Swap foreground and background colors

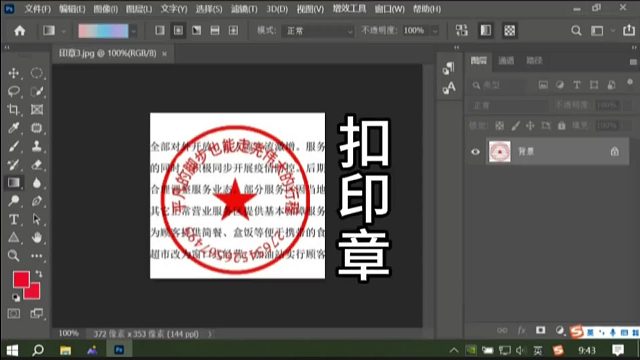39,273
